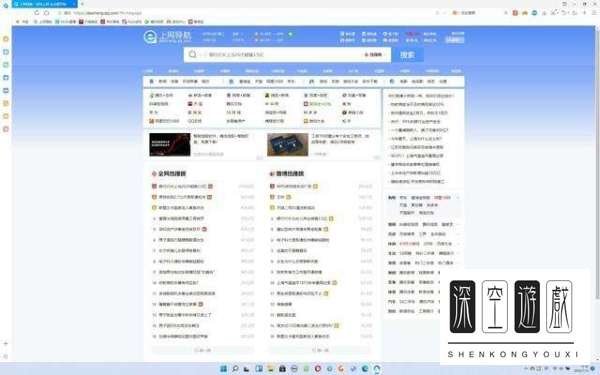Click the 微博热搜榜 list heading
The height and width of the screenshot is (375, 600).
287,173
